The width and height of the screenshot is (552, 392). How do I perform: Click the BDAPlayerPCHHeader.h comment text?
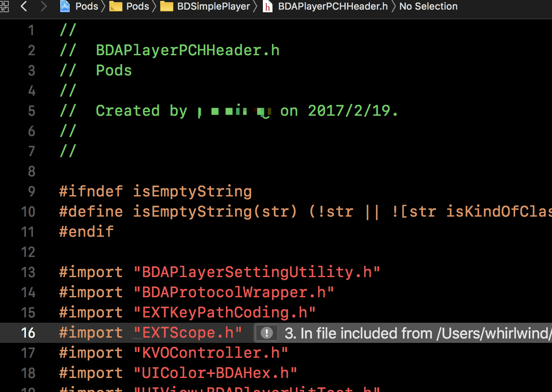point(188,50)
